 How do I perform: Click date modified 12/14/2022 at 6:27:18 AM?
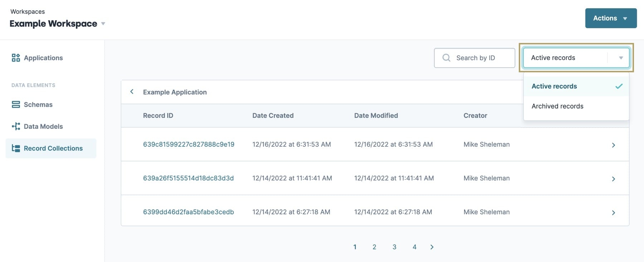pyautogui.click(x=393, y=212)
